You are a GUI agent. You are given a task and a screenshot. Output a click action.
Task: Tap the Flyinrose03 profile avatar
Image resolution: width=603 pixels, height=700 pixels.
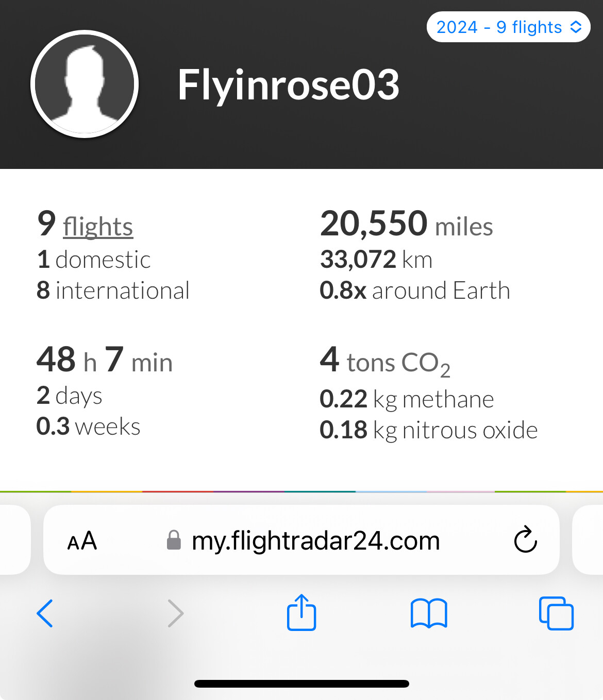(x=85, y=84)
